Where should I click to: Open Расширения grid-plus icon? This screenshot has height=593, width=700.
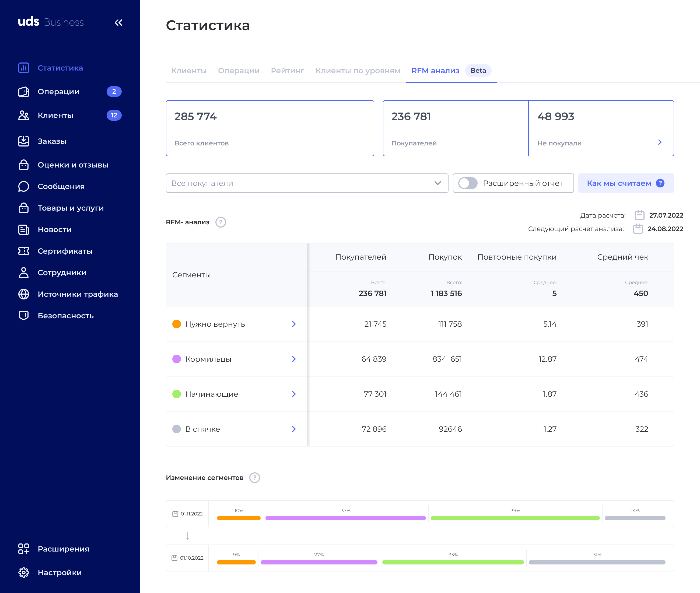[x=23, y=549]
